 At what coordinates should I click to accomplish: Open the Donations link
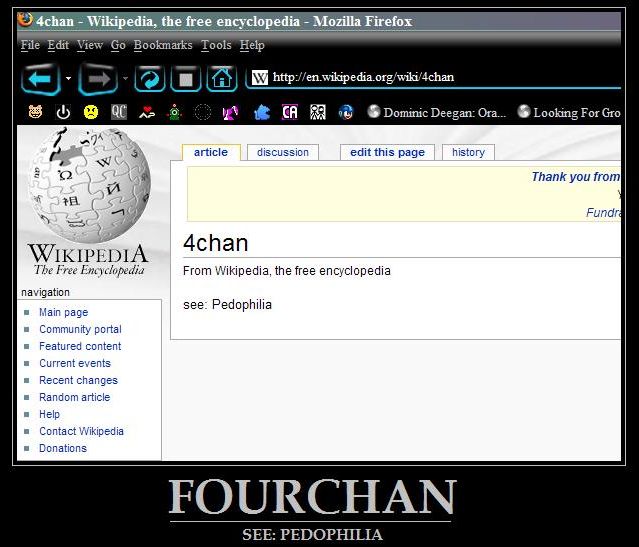tap(63, 448)
